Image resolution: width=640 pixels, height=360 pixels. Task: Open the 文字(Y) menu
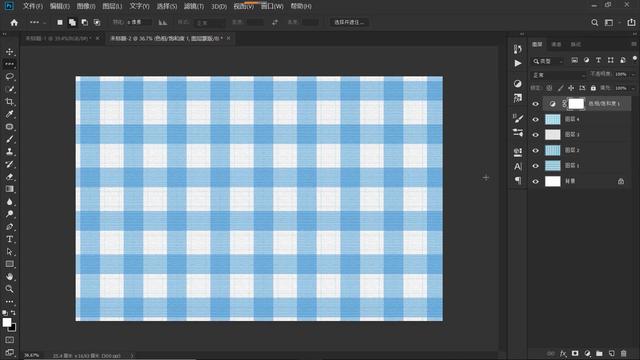point(139,6)
